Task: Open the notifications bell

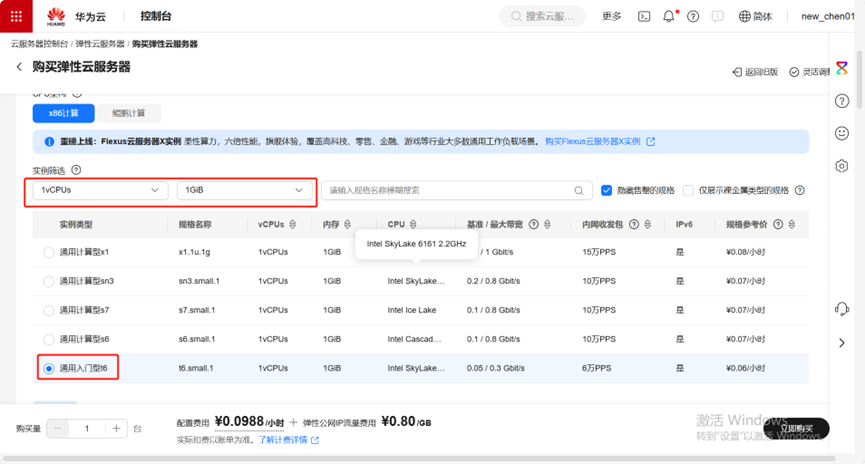Action: click(669, 17)
